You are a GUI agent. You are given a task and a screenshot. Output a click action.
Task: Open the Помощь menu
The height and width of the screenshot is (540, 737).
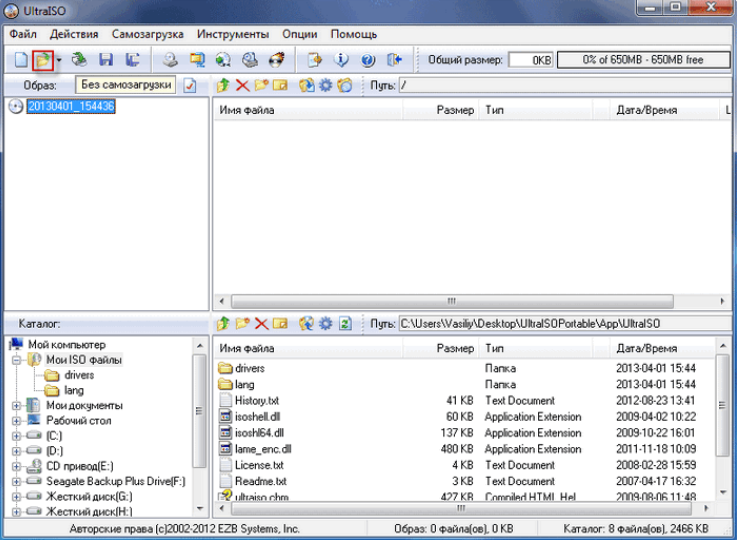click(x=354, y=34)
